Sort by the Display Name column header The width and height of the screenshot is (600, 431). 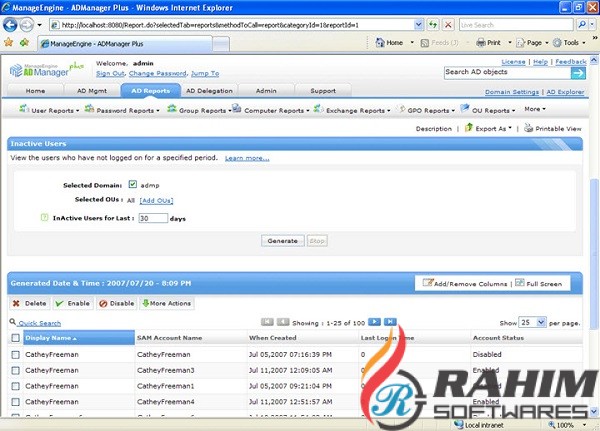[x=79, y=338]
